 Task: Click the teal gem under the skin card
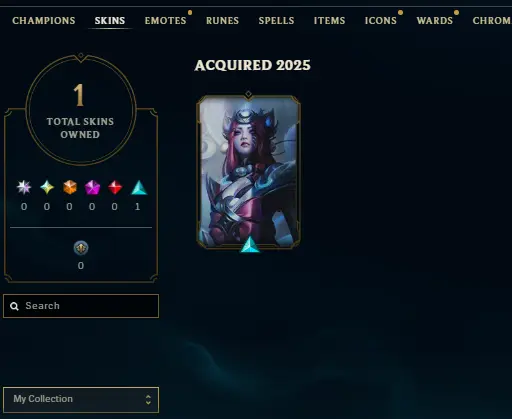click(x=250, y=245)
